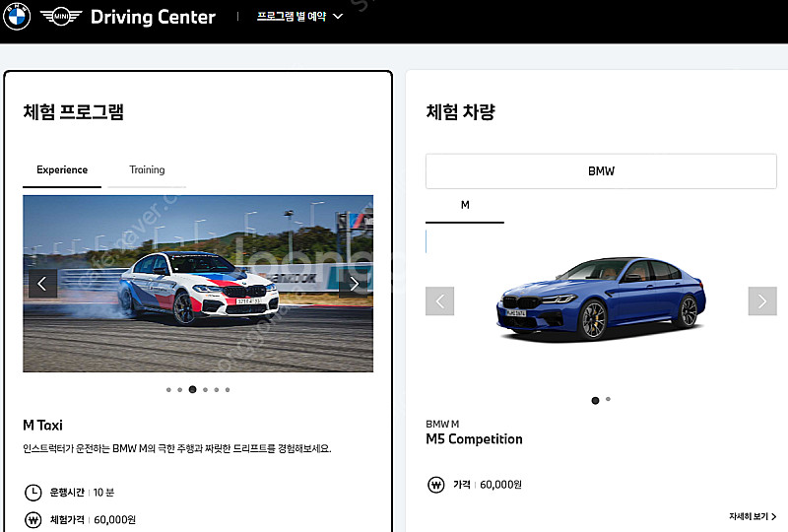Click the 운행시간 10 분 text
Screen dimensions: 788x532
coord(82,493)
